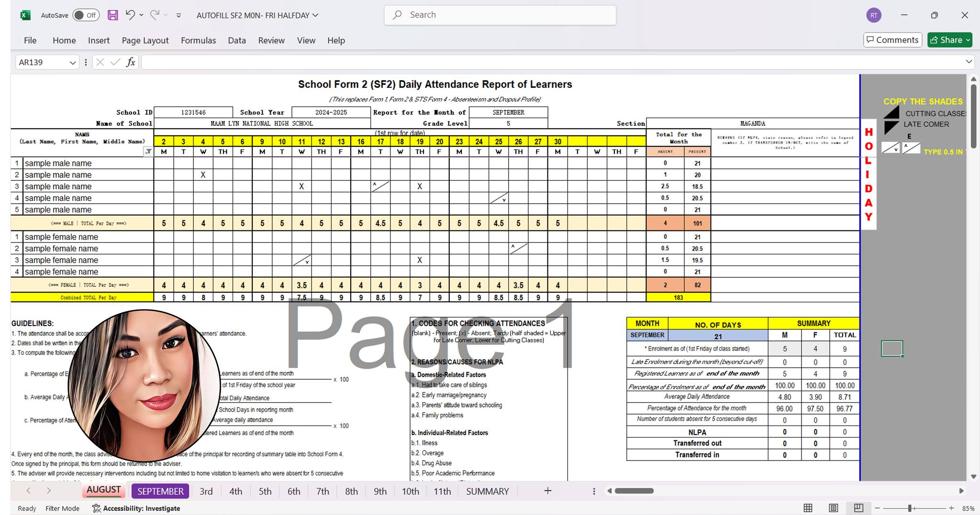Save the workbook with floppy icon

(x=112, y=15)
